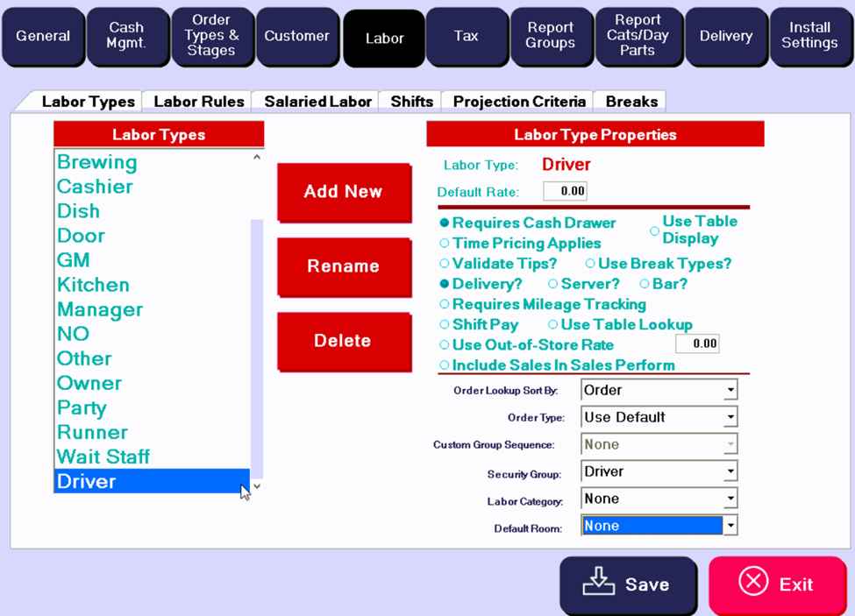
Task: Select Brewing in labor types list
Action: (152, 162)
